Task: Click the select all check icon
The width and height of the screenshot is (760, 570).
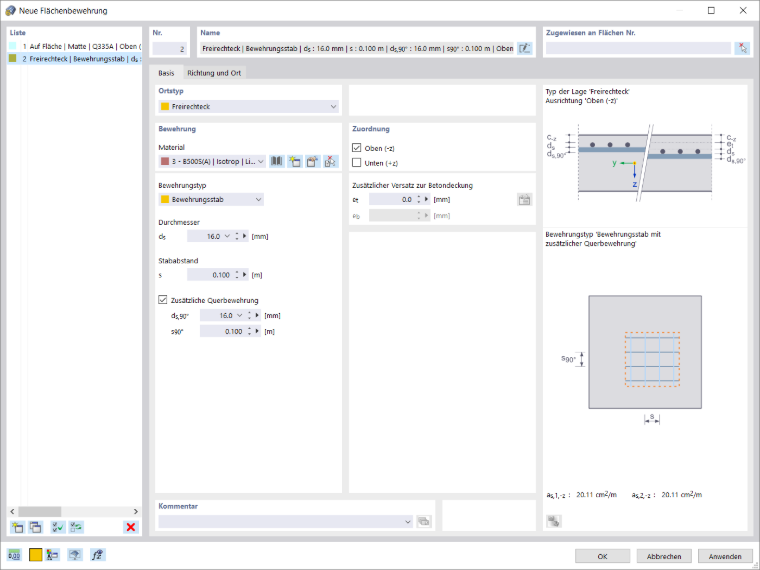Action: click(x=58, y=527)
